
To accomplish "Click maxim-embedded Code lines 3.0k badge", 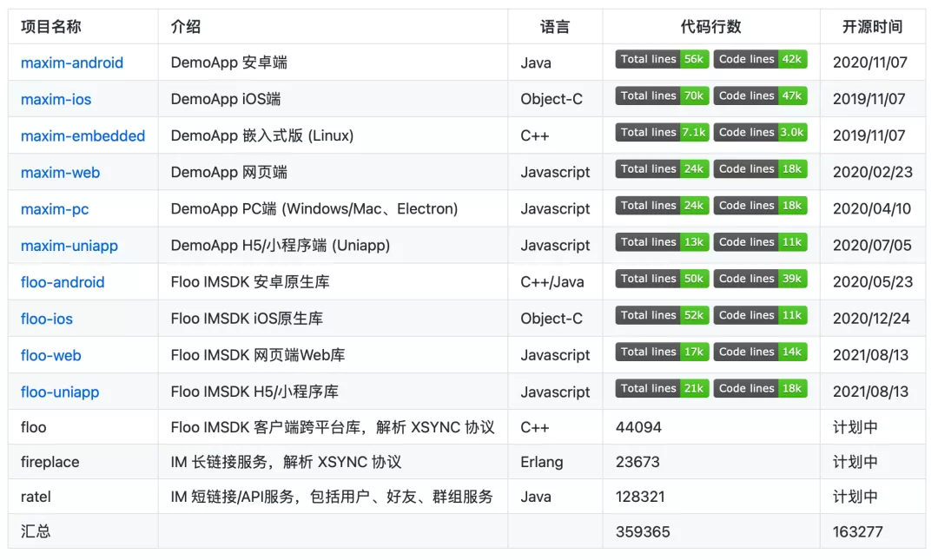I will [760, 132].
